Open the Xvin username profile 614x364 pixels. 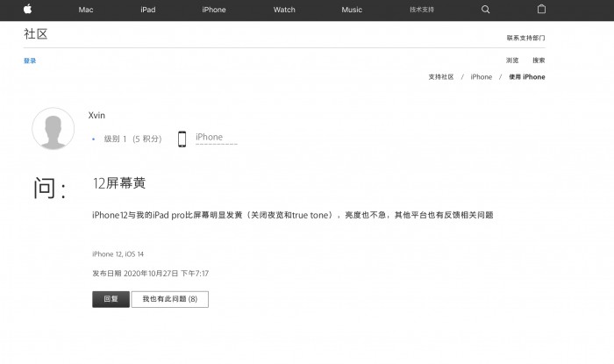pos(96,115)
